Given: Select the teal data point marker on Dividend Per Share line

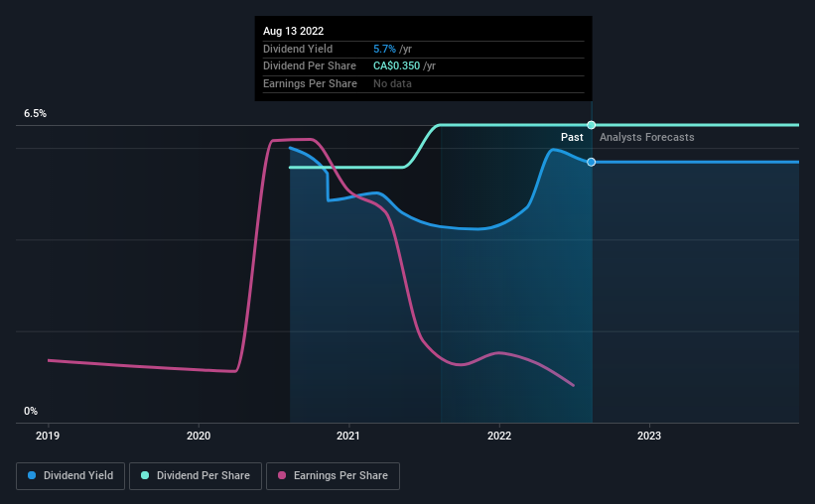Looking at the screenshot, I should (591, 125).
